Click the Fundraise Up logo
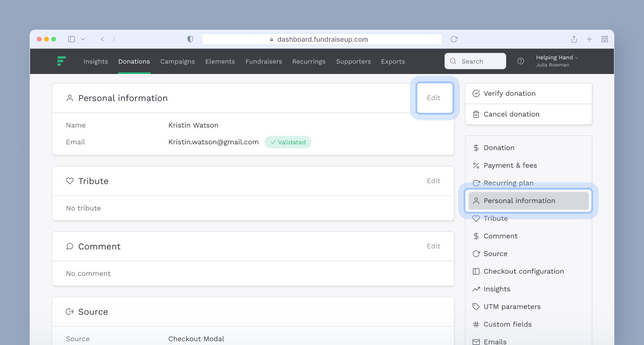The height and width of the screenshot is (345, 644). pyautogui.click(x=62, y=61)
